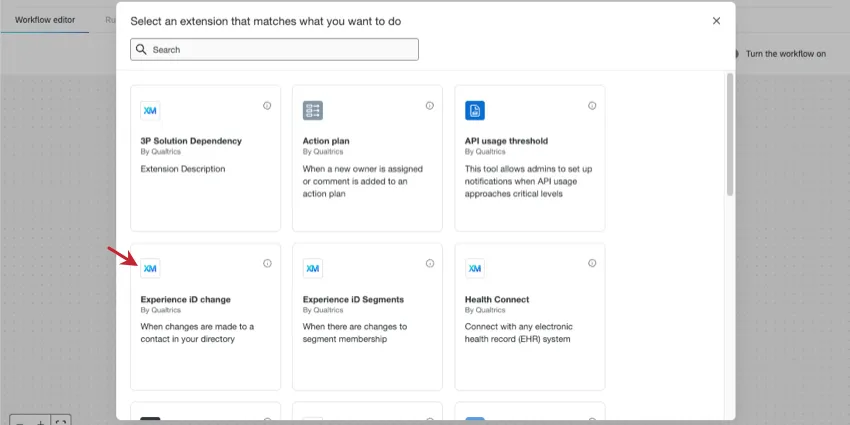The height and width of the screenshot is (425, 850).
Task: Click the Health Connect XM icon
Action: (x=475, y=268)
